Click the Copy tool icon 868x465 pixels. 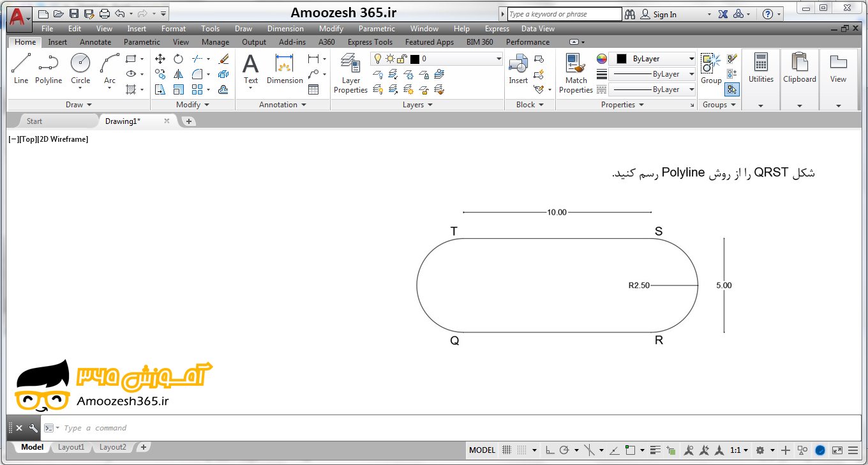point(161,74)
